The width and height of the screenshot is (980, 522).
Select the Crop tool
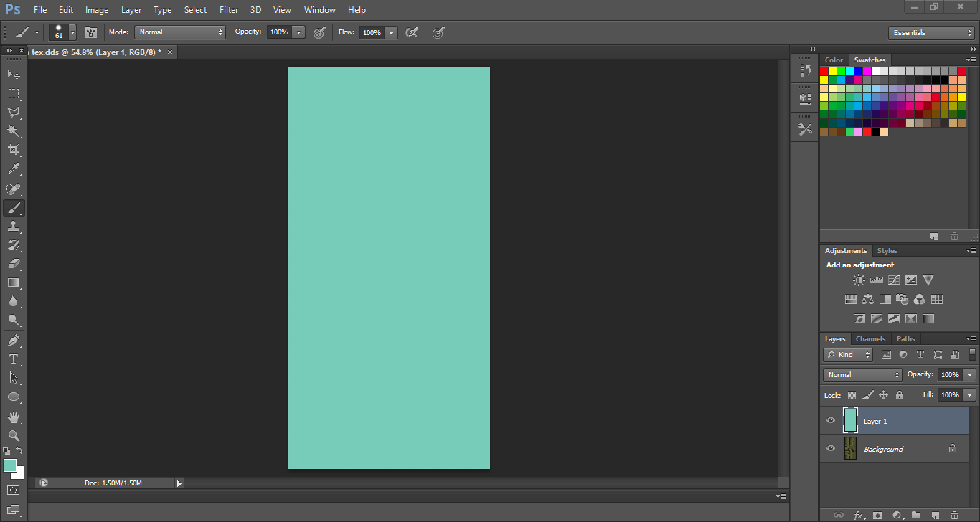[x=14, y=150]
